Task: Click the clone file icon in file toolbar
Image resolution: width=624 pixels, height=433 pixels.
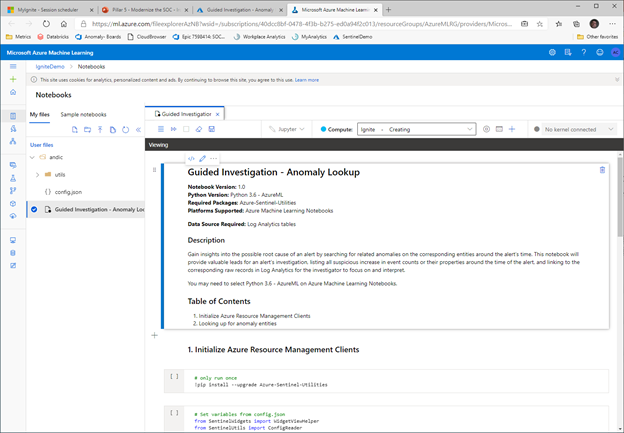Action: pos(113,130)
